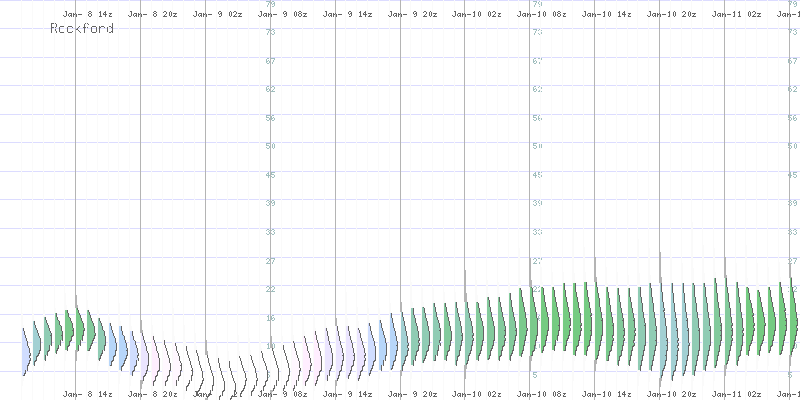This screenshot has width=800, height=400.
Task: Select the bottom Jan- 9 08z axis label
Action: (289, 394)
